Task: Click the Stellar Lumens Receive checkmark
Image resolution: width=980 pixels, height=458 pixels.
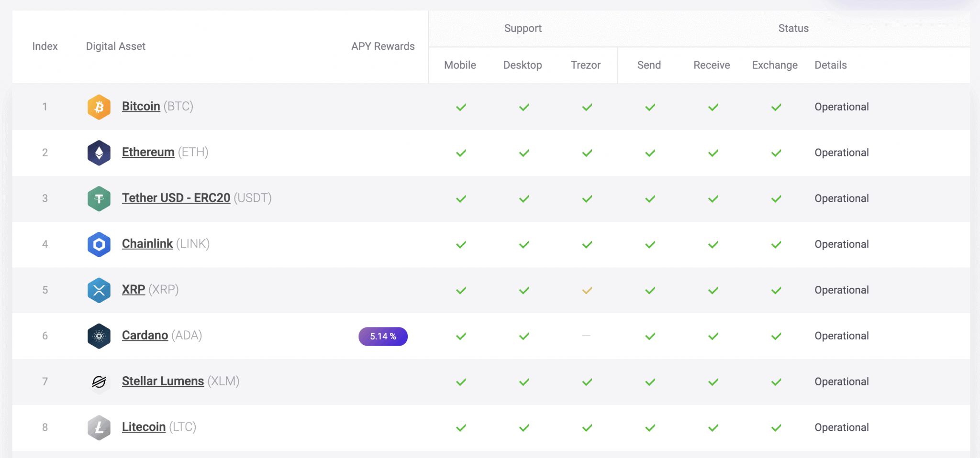Action: [x=713, y=382]
